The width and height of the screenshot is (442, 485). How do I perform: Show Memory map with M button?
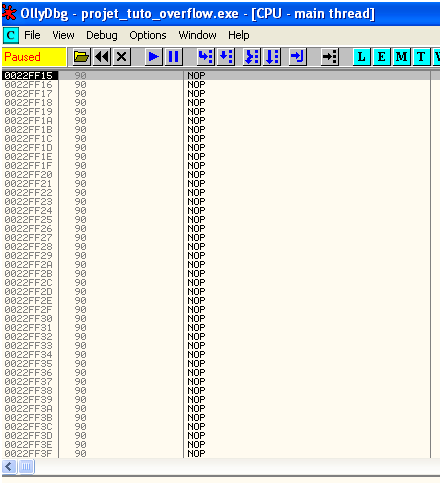(x=401, y=57)
